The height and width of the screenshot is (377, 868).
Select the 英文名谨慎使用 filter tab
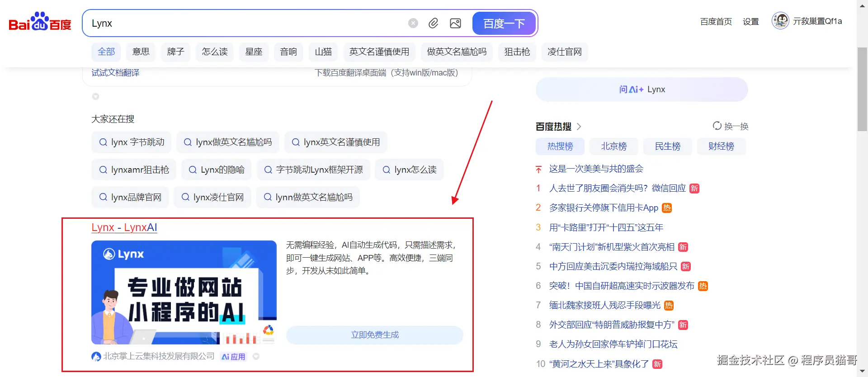[379, 52]
